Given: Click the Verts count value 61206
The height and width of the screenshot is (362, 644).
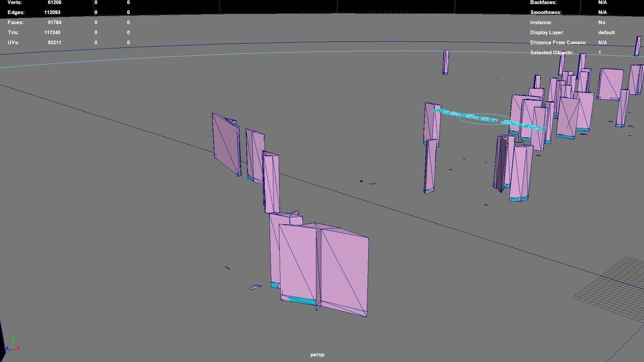Looking at the screenshot, I should click(x=54, y=2).
